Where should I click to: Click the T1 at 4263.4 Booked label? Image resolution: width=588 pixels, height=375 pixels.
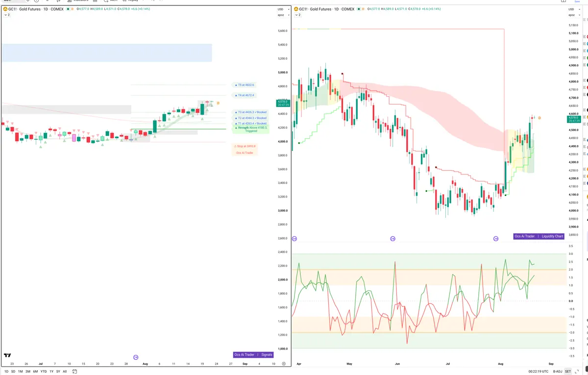pyautogui.click(x=250, y=124)
